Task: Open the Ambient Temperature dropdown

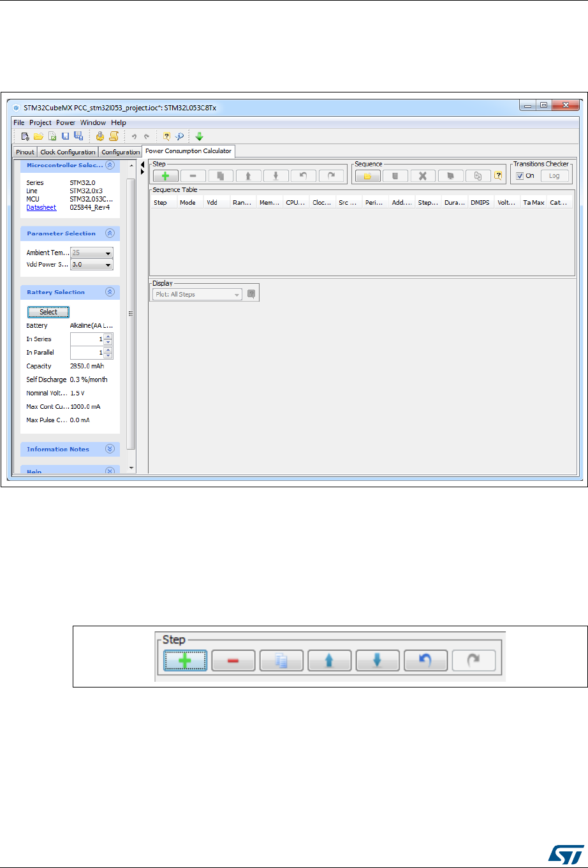Action: pyautogui.click(x=91, y=253)
